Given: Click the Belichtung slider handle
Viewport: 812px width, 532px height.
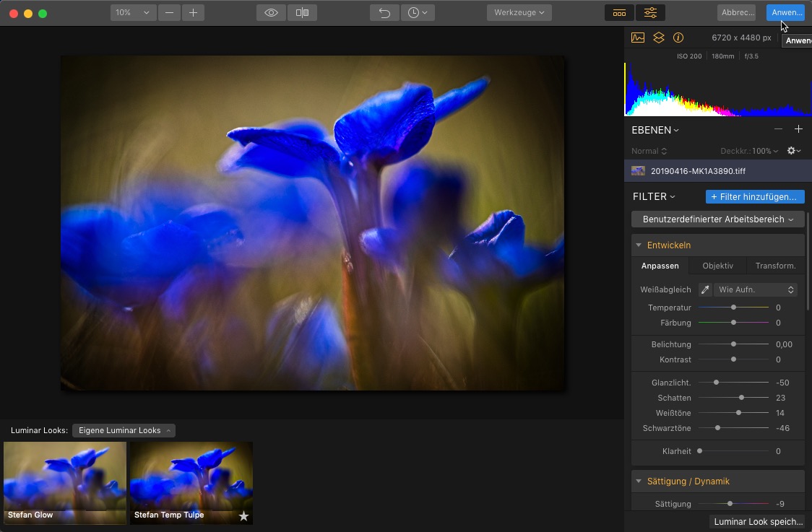Looking at the screenshot, I should pos(733,344).
